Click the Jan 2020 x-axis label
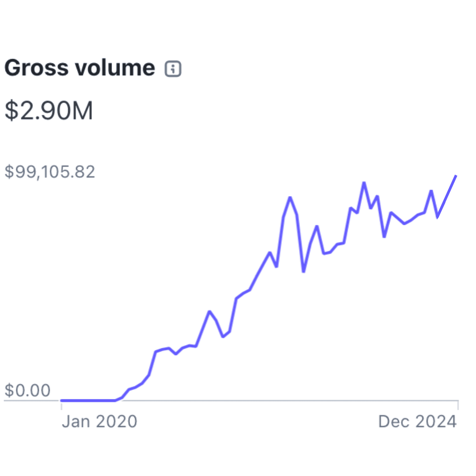The width and height of the screenshot is (476, 476). click(99, 422)
